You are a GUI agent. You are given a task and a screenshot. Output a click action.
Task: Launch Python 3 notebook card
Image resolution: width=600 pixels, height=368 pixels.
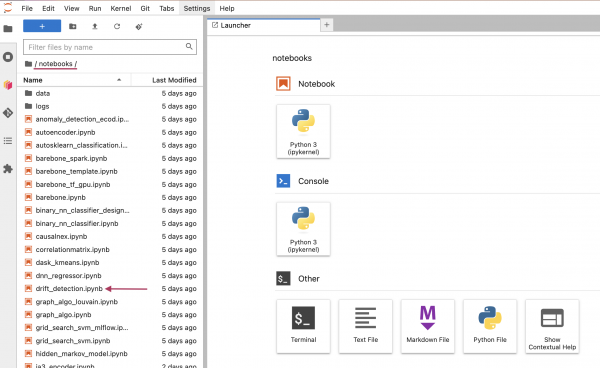[x=303, y=131]
